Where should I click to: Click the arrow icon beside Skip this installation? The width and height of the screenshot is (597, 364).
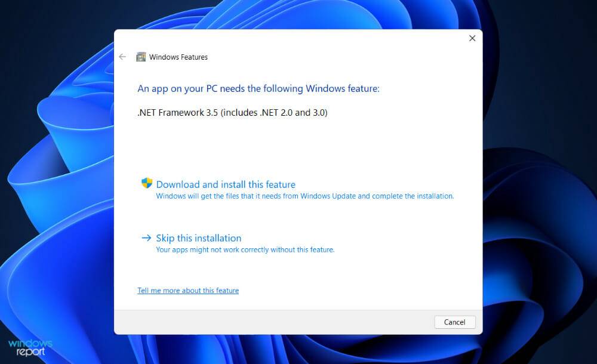point(146,238)
